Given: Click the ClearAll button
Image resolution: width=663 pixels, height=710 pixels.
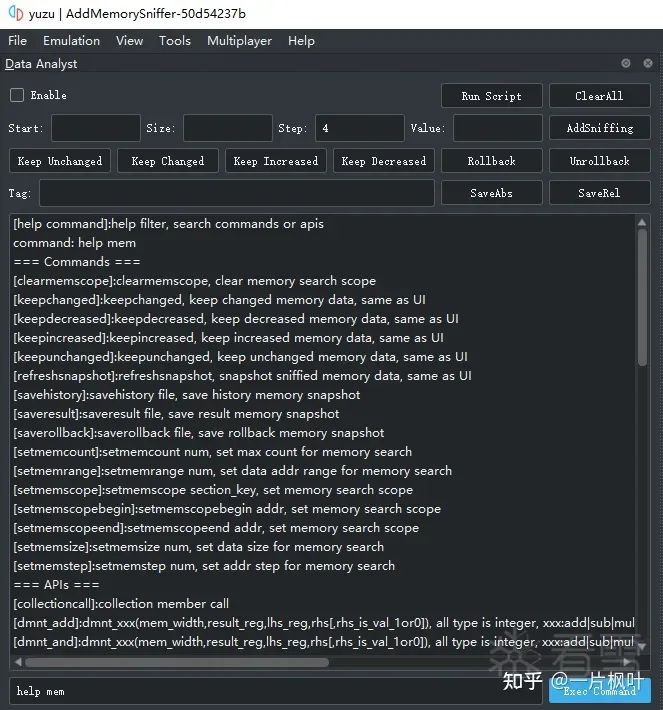Looking at the screenshot, I should [600, 96].
